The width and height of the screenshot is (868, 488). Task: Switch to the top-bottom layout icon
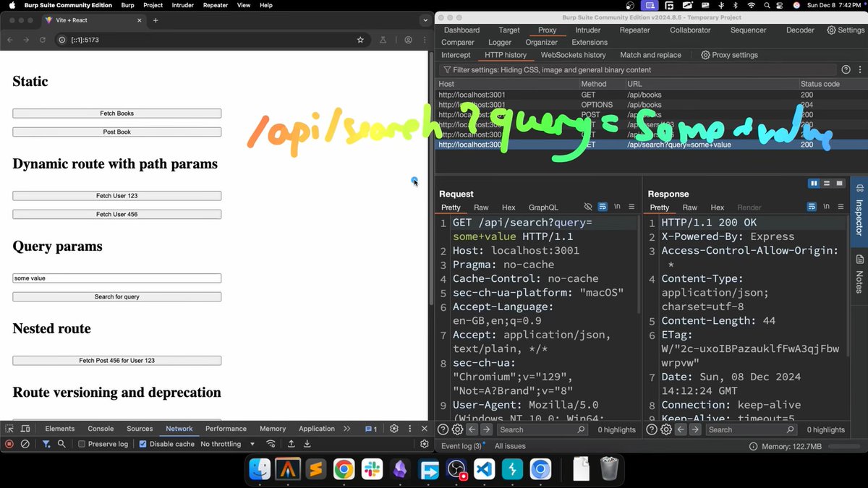(x=827, y=184)
